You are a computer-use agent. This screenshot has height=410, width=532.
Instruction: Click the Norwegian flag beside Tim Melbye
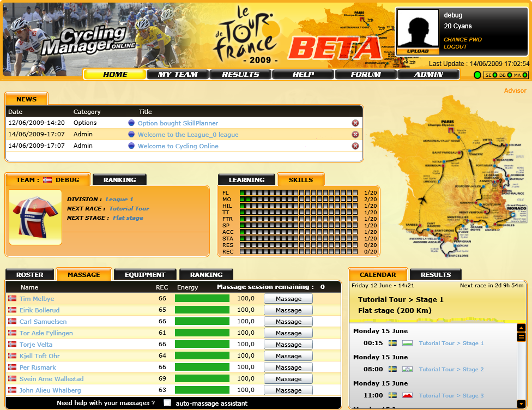click(x=12, y=299)
